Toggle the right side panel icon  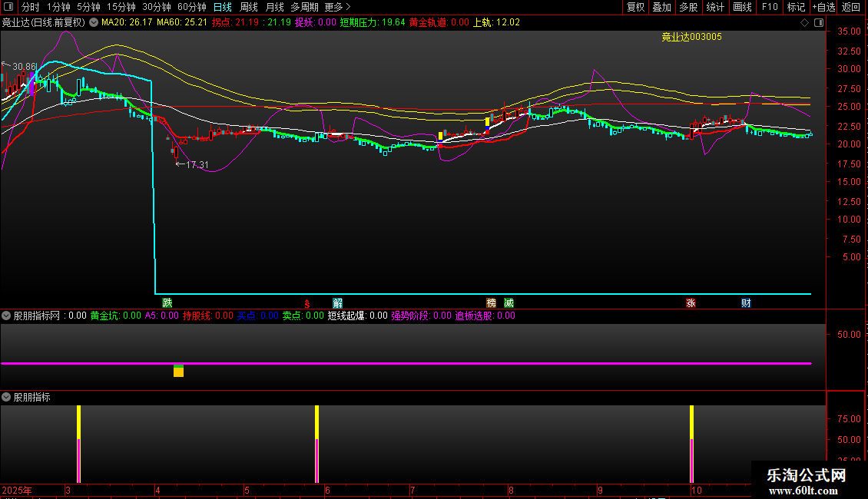(819, 23)
